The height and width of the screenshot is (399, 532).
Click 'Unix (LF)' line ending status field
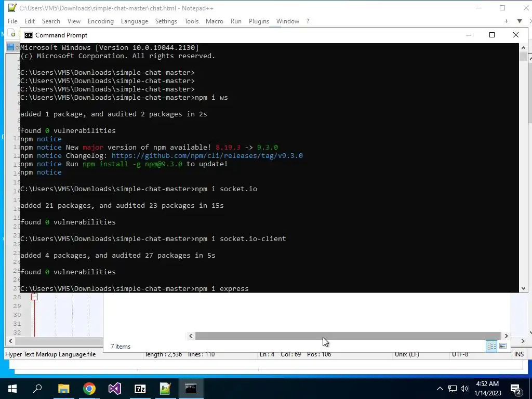[407, 354]
